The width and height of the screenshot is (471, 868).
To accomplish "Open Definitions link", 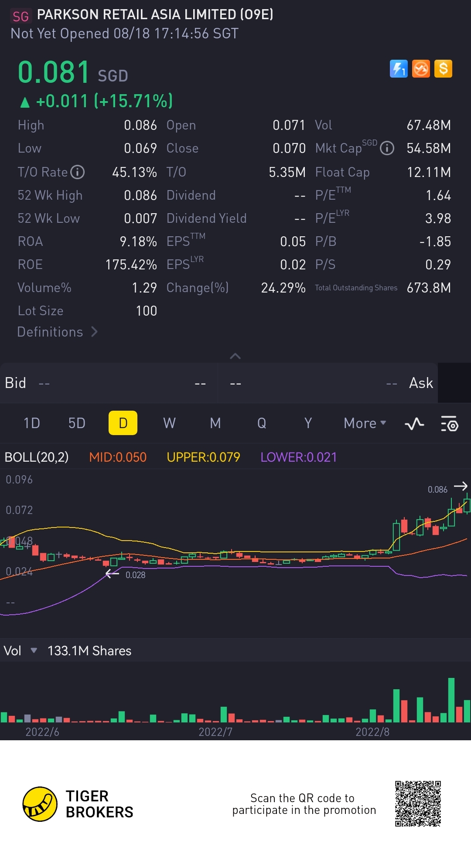I will tap(57, 332).
